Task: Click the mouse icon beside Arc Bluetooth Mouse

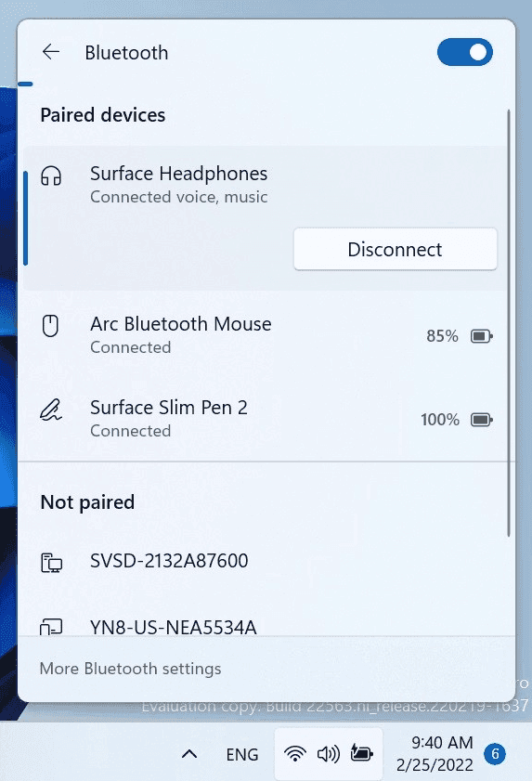Action: [x=50, y=326]
